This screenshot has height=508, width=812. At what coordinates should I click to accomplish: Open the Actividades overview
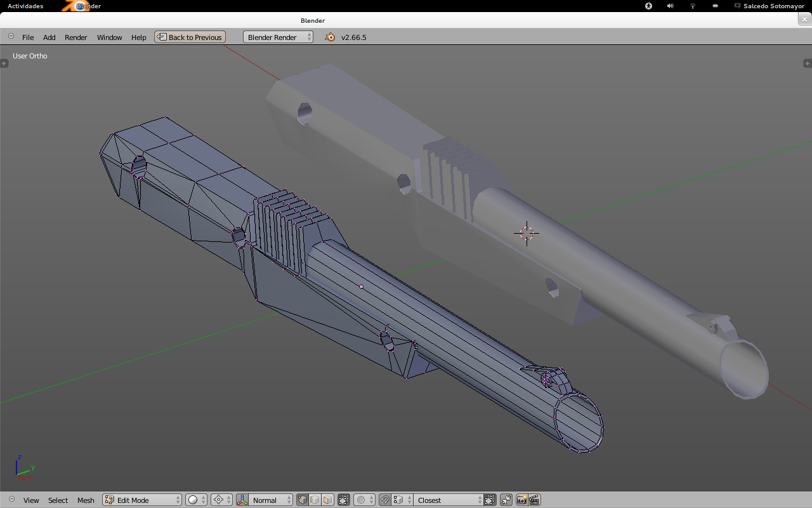click(x=25, y=6)
